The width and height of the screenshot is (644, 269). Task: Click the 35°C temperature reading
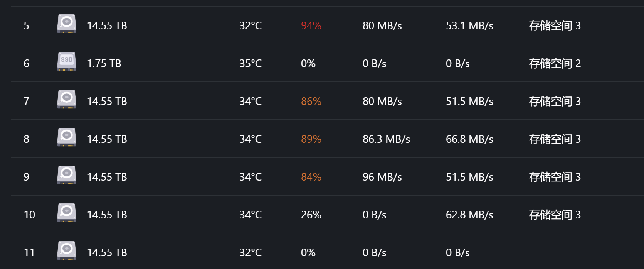tap(251, 64)
